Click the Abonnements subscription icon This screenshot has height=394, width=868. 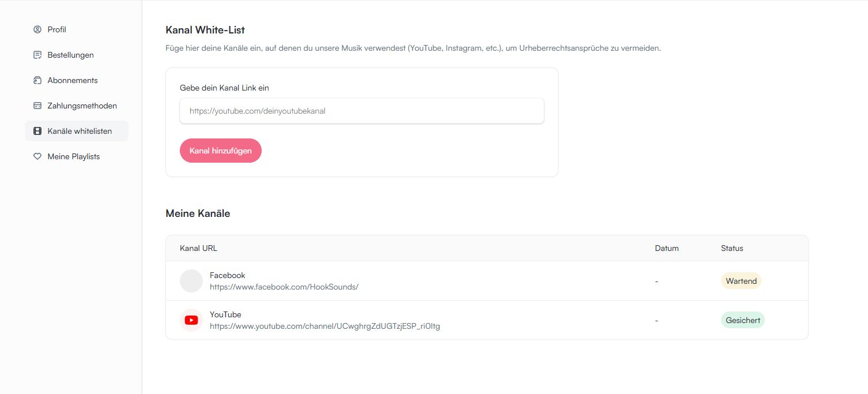click(37, 80)
